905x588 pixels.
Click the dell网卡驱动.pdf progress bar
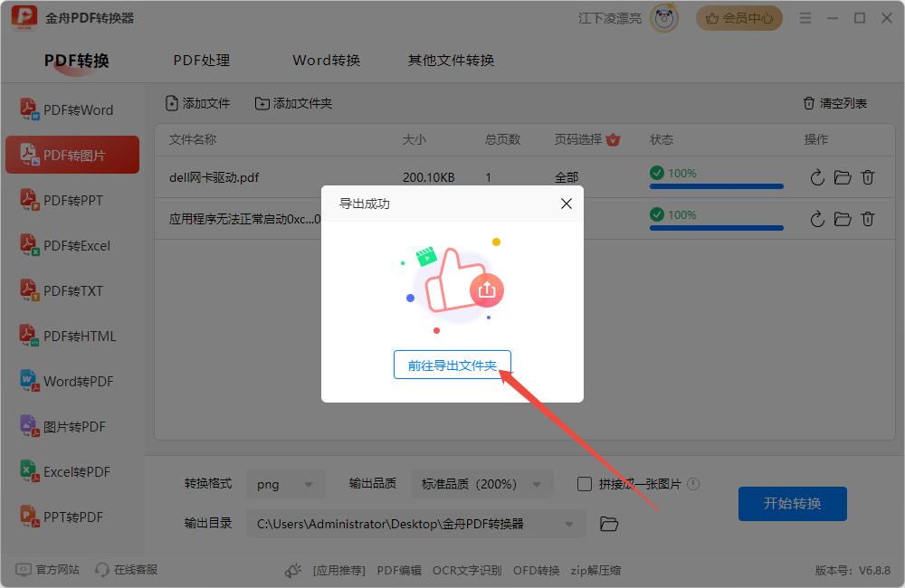(716, 186)
